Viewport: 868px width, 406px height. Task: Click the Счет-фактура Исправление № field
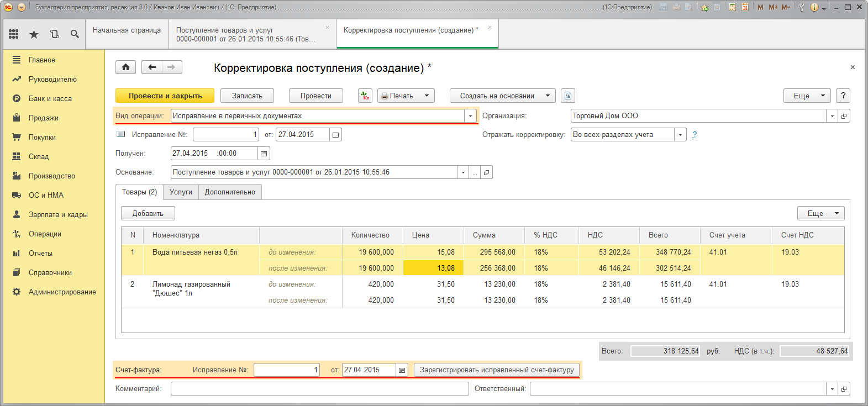click(287, 370)
